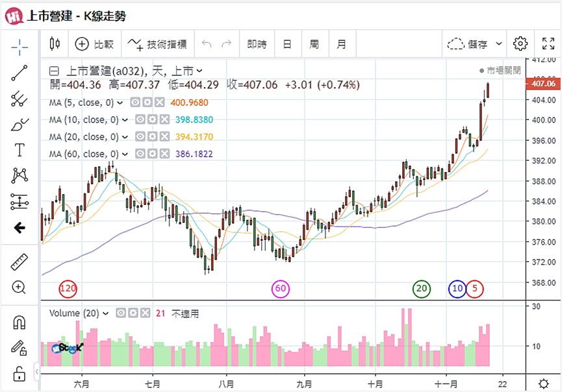The width and height of the screenshot is (562, 392).
Task: Toggle Volume indicator visibility eye
Action: 121,313
